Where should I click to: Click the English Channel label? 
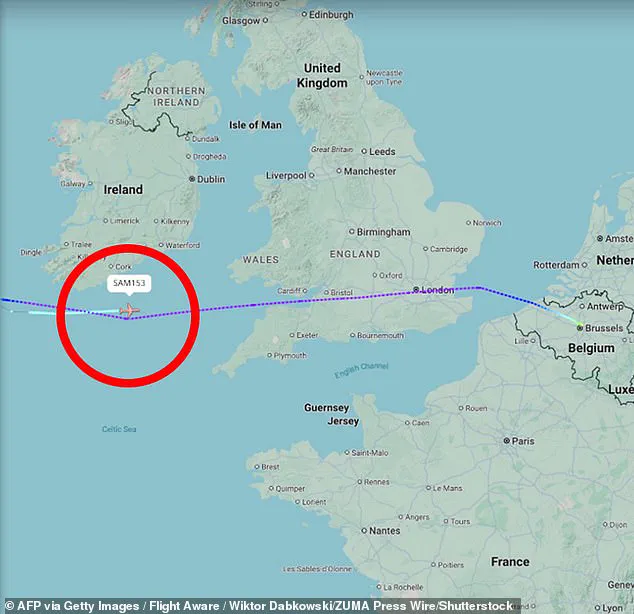(361, 370)
